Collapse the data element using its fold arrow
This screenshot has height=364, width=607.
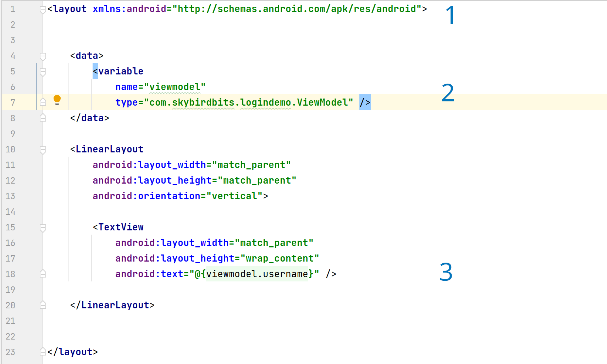[43, 56]
